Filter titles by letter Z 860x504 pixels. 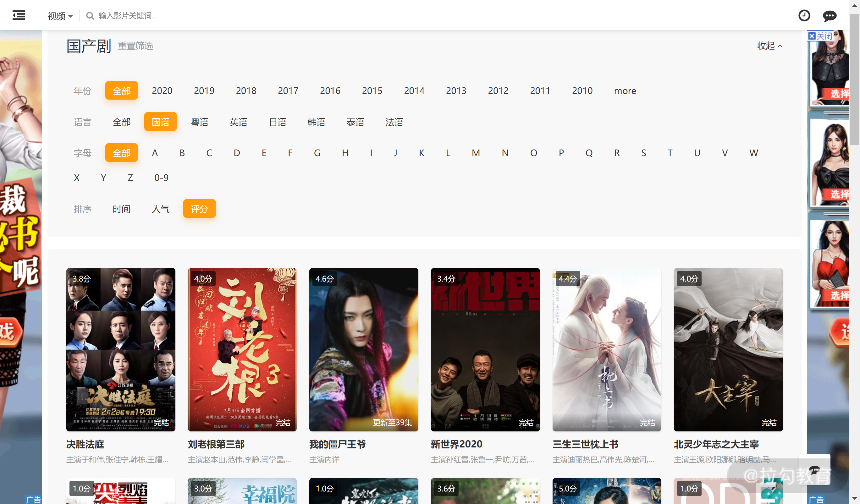click(x=130, y=178)
